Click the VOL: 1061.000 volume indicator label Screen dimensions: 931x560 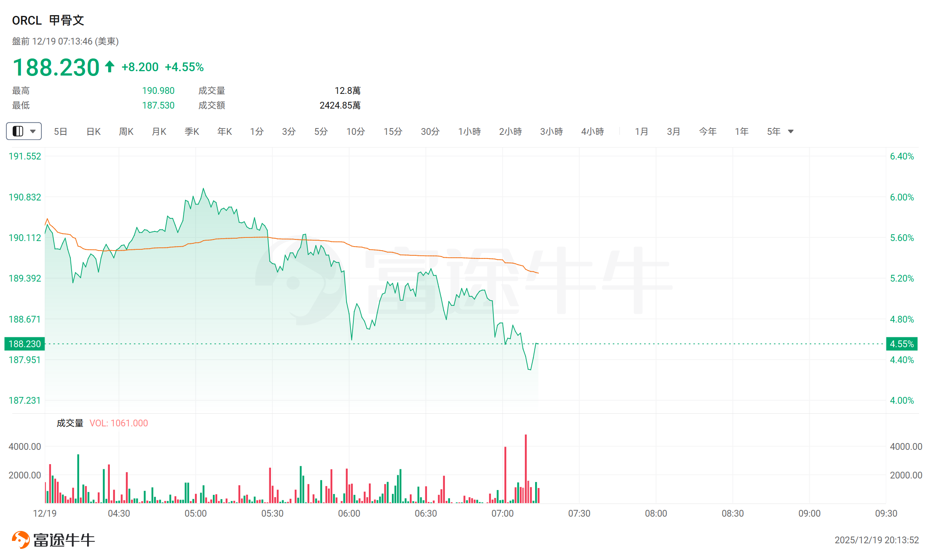pos(119,423)
